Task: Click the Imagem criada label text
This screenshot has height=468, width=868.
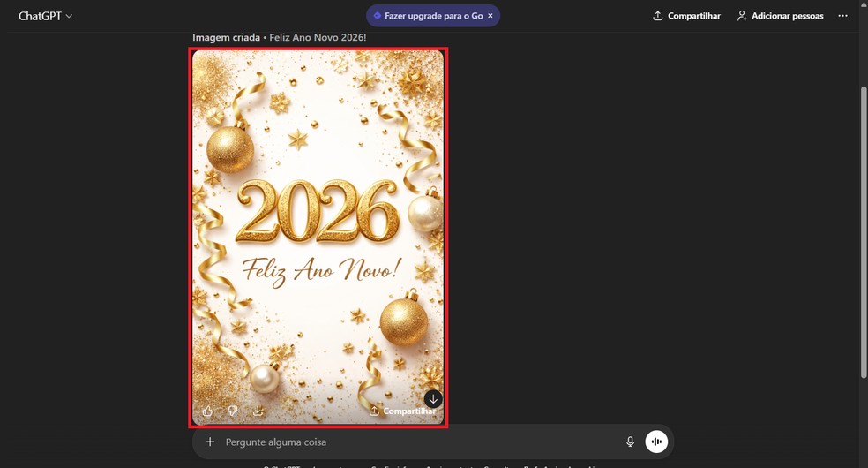Action: click(x=226, y=38)
